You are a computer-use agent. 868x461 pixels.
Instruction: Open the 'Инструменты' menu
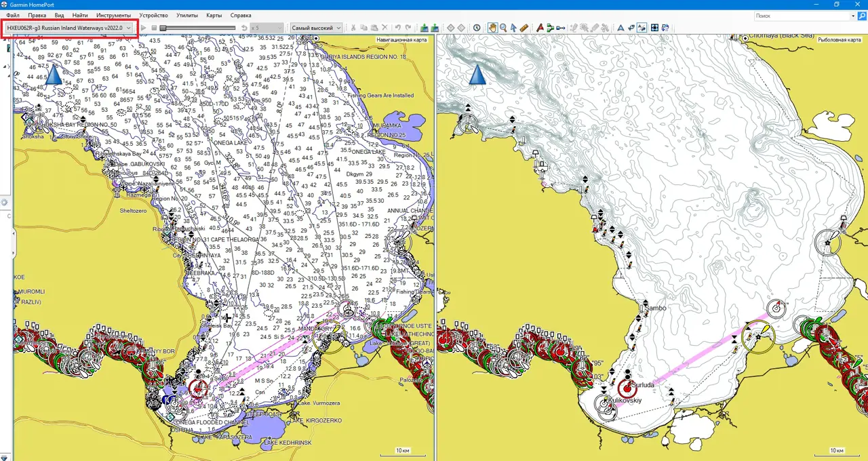[x=113, y=15]
